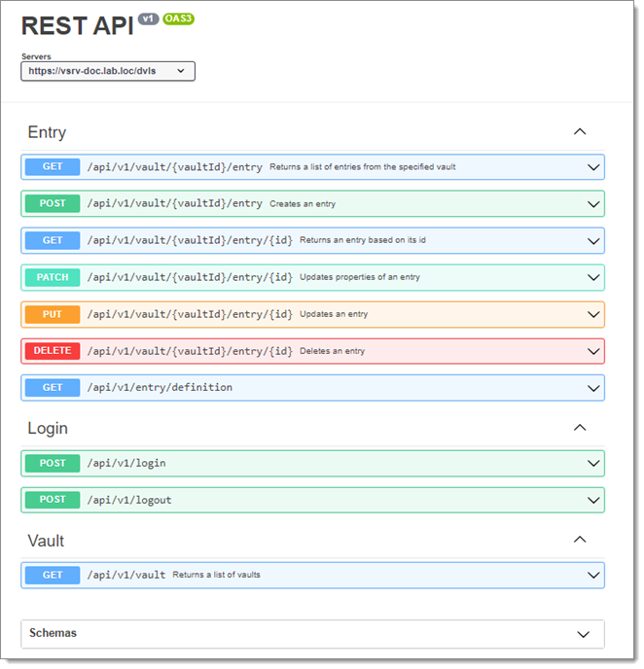This screenshot has width=644, height=669.
Task: Open the Servers dropdown
Action: coord(108,71)
